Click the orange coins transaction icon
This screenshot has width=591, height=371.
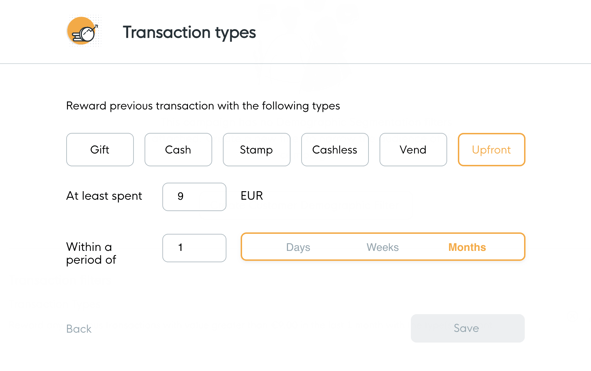point(83,31)
